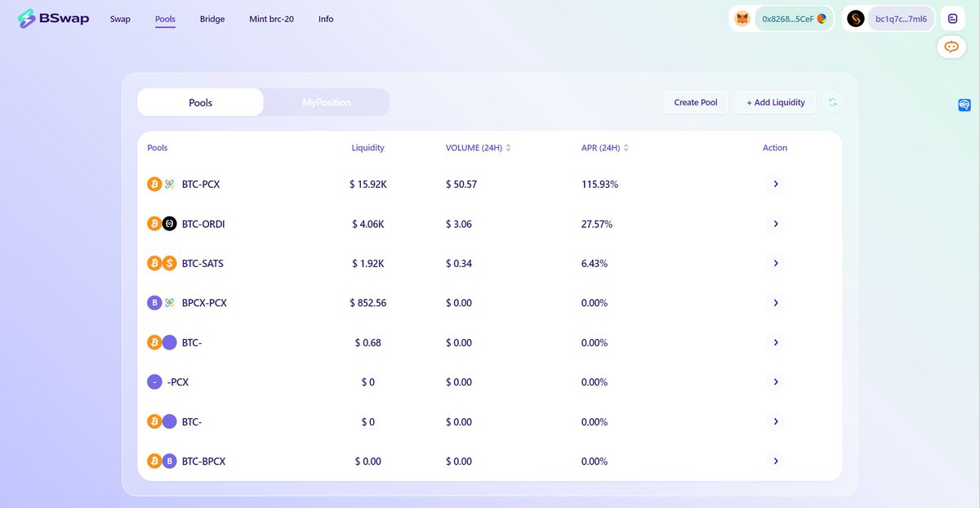Click the BTC-BPCX pool name
The image size is (980, 508).
click(x=203, y=461)
